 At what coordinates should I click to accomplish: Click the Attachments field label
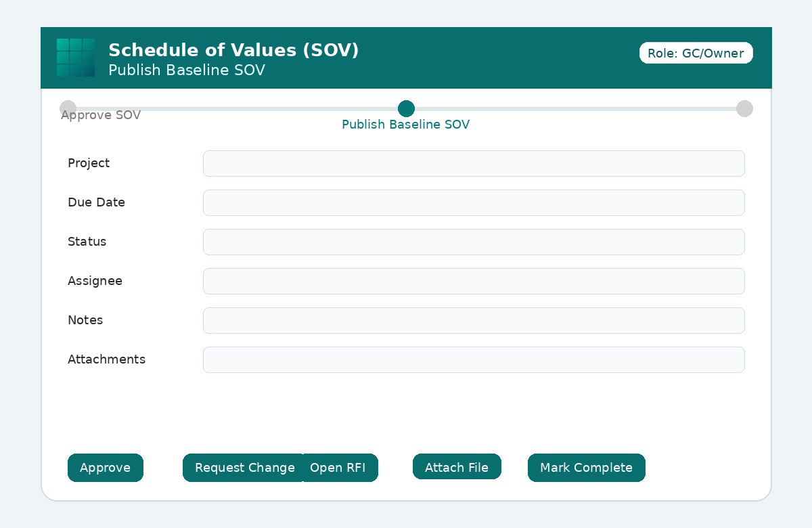[106, 359]
